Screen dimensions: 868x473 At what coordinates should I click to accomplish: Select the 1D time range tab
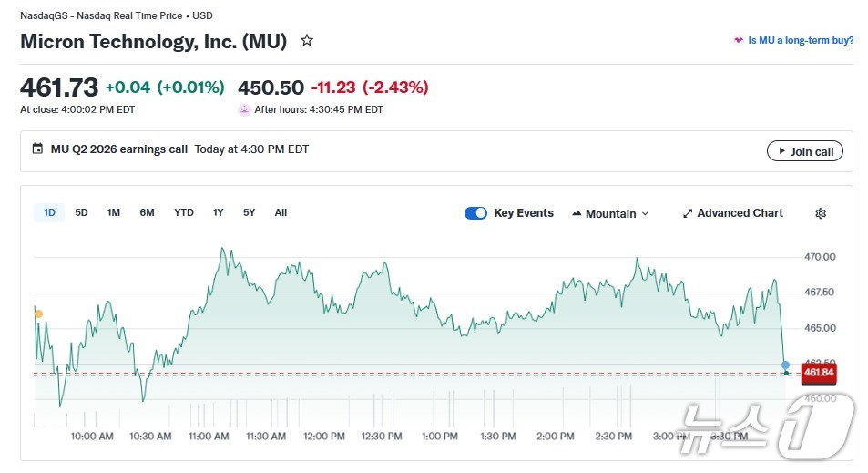coord(49,213)
